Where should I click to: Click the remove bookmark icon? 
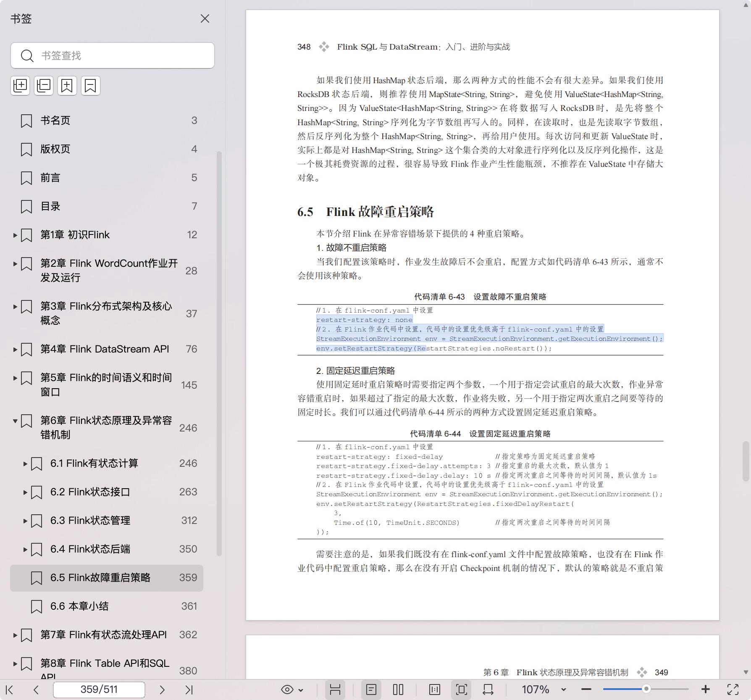[x=91, y=86]
